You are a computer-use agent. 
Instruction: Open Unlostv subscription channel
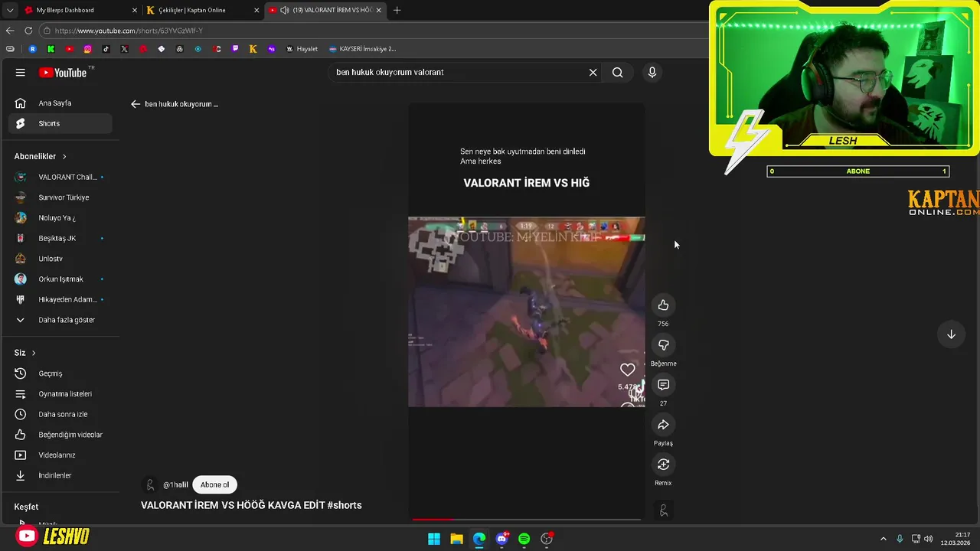[60, 259]
